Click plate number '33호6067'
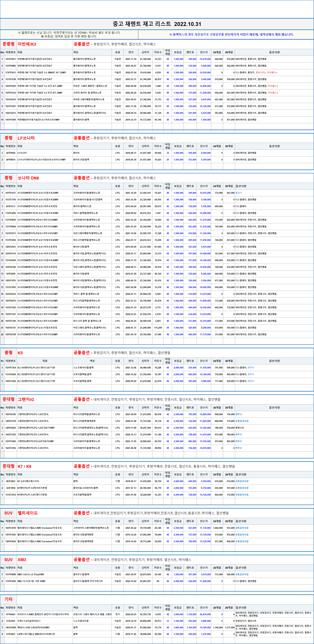This screenshot has width=314, height=644. 10,634
